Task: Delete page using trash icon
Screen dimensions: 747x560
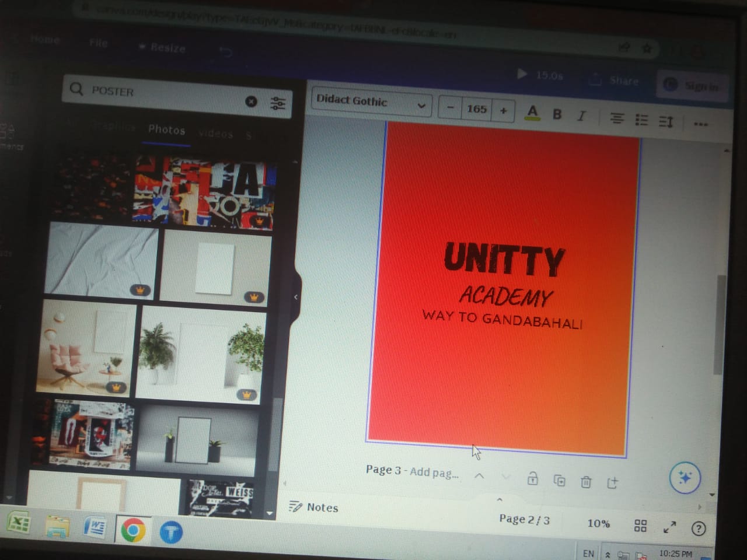Action: (x=586, y=482)
